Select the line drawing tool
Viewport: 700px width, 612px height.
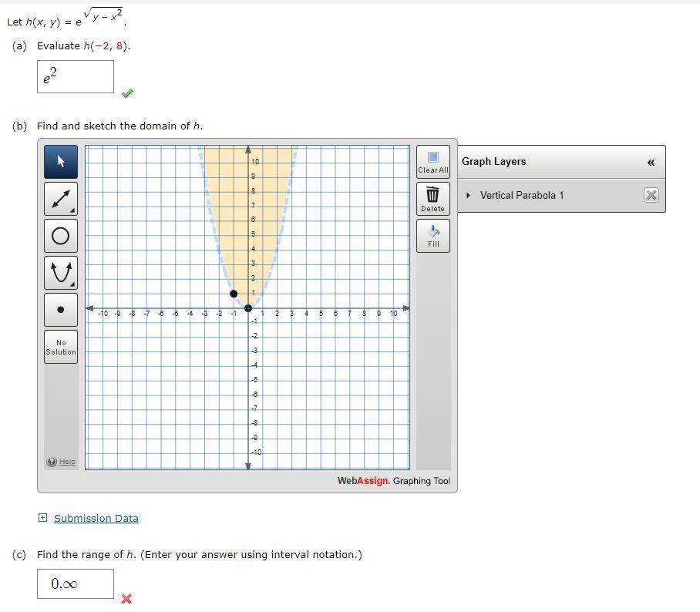pos(60,199)
